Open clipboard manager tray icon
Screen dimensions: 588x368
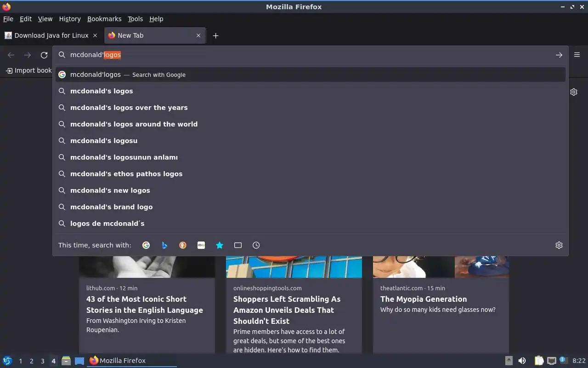(539, 361)
